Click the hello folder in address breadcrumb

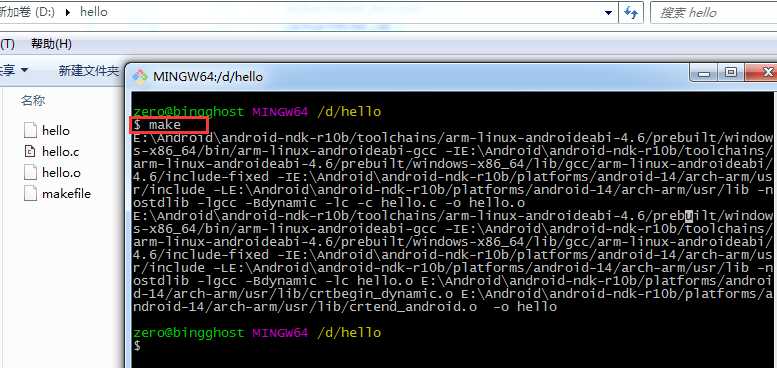(x=94, y=12)
